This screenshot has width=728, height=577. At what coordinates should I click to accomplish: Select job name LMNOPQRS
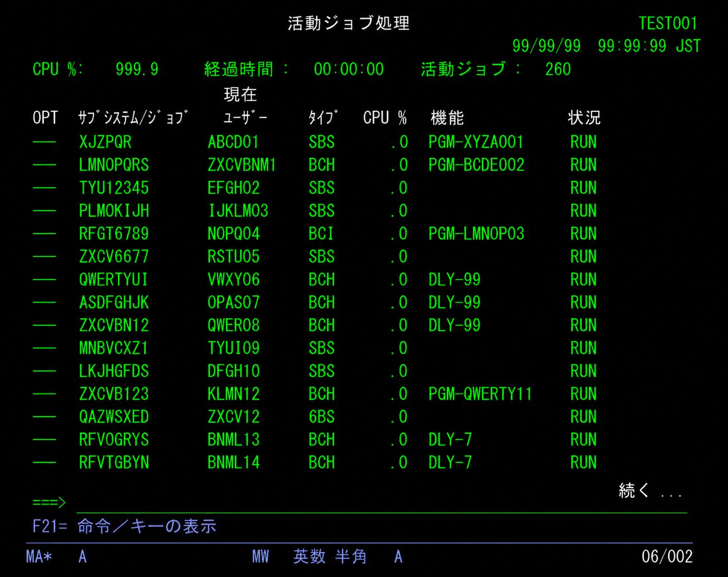pos(114,165)
